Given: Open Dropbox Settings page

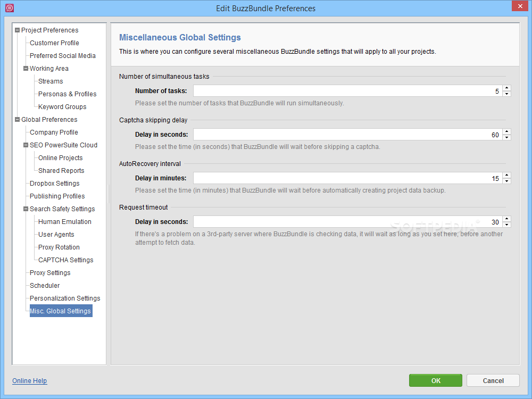Looking at the screenshot, I should 55,184.
